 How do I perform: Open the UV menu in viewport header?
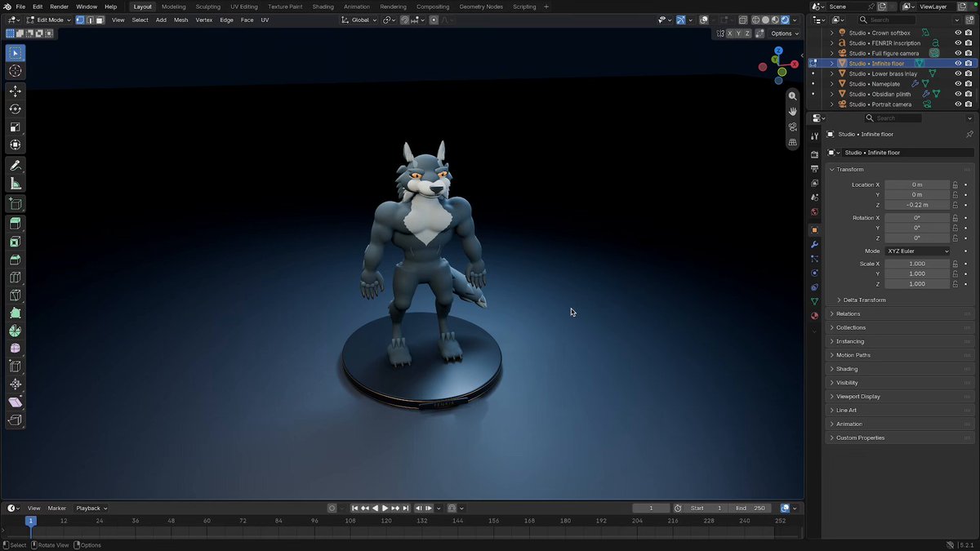coord(265,20)
